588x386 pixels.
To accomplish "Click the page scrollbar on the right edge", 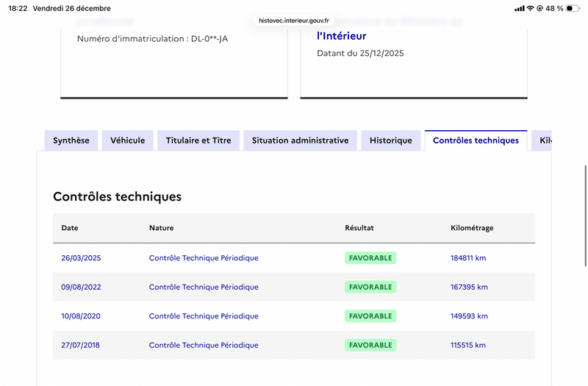I will click(x=585, y=213).
